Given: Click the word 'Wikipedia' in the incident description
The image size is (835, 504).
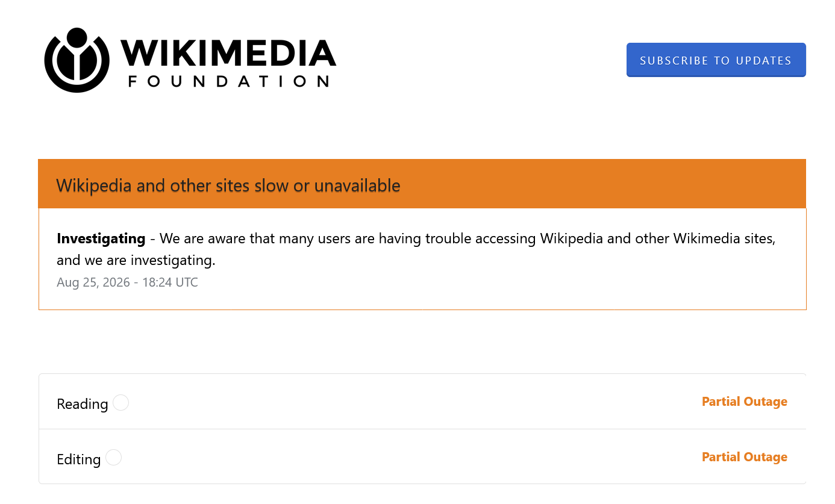Looking at the screenshot, I should tap(572, 238).
